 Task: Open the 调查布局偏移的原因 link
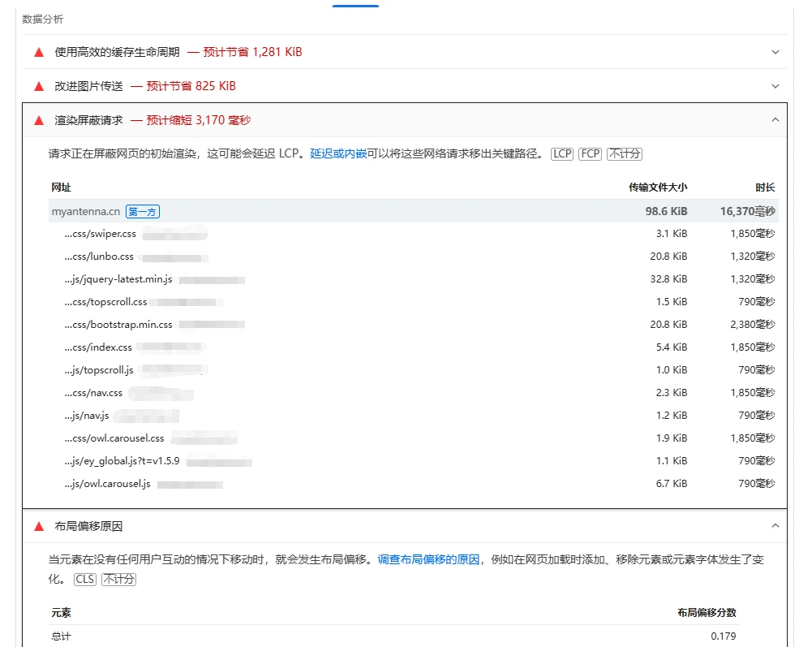[x=428, y=560]
